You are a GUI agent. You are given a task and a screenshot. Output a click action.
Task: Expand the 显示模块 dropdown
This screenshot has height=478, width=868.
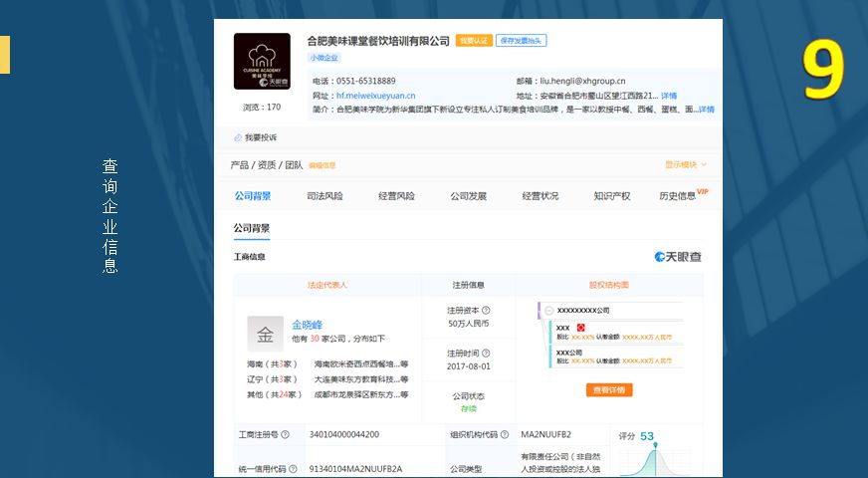685,164
